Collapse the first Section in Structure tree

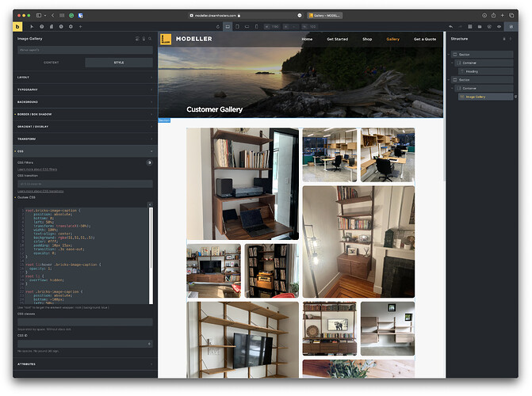pyautogui.click(x=449, y=54)
